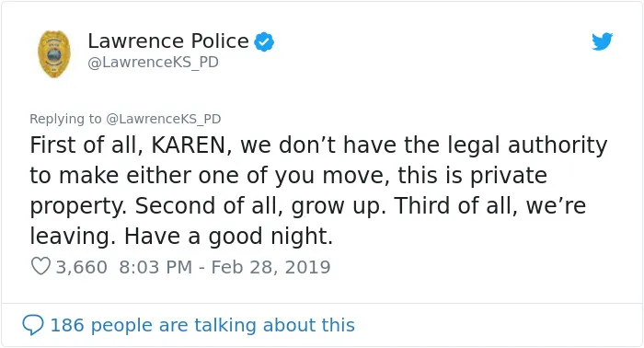Viewport: 644px width, 348px height.
Task: Click the 'Second of all, grow up.' sentence
Action: tap(260, 206)
